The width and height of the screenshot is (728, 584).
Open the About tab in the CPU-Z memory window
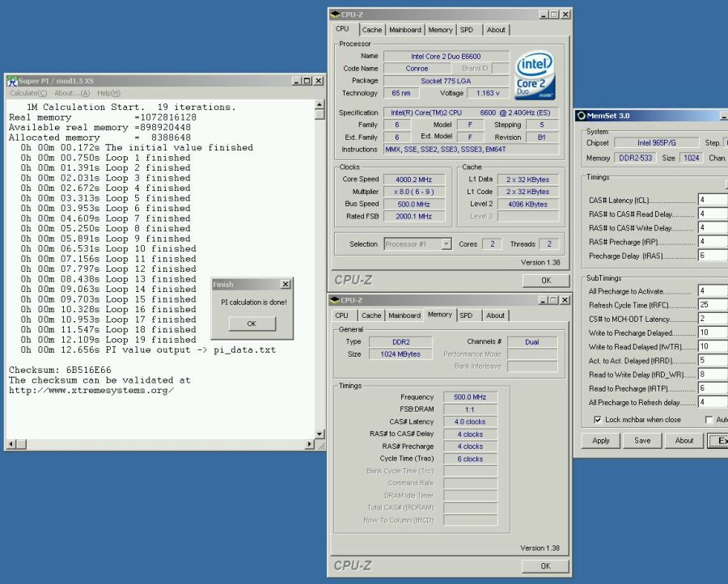click(495, 315)
